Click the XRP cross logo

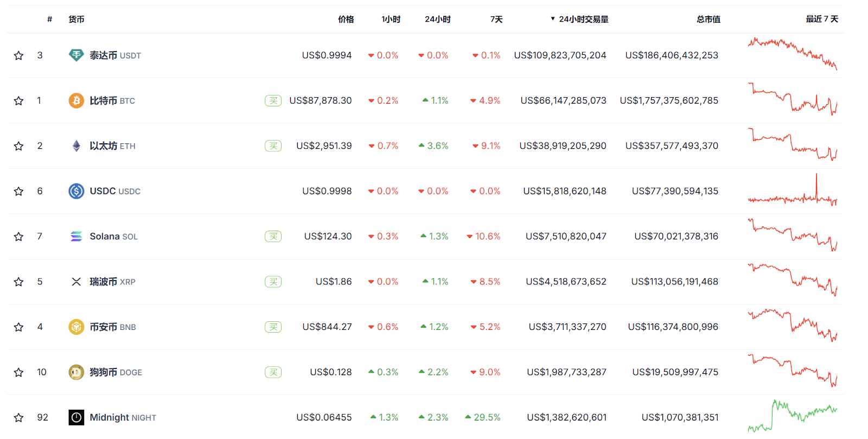click(x=76, y=282)
